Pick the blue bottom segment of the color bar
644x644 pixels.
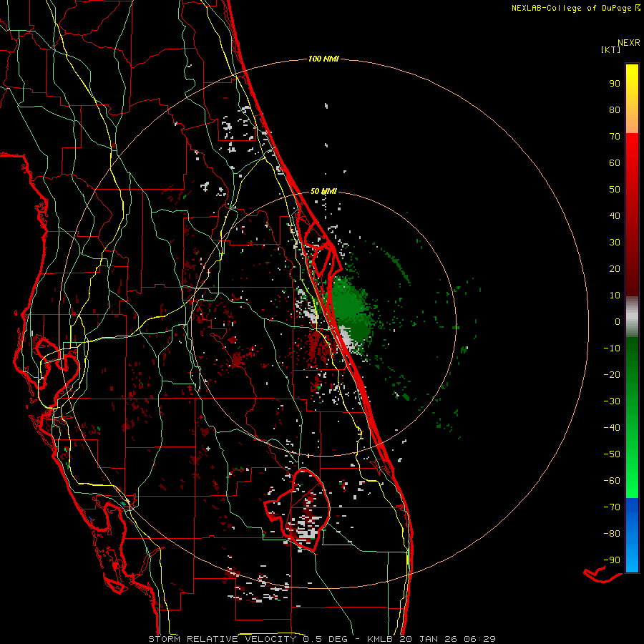(632, 535)
